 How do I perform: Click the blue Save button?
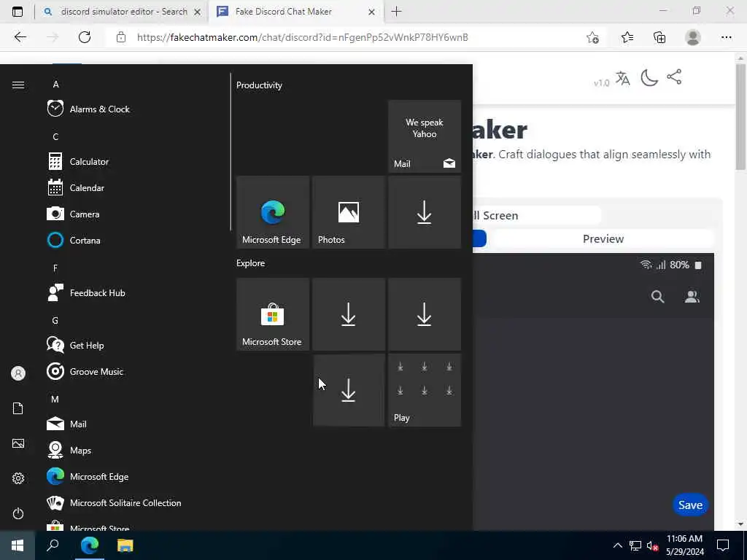[690, 505]
